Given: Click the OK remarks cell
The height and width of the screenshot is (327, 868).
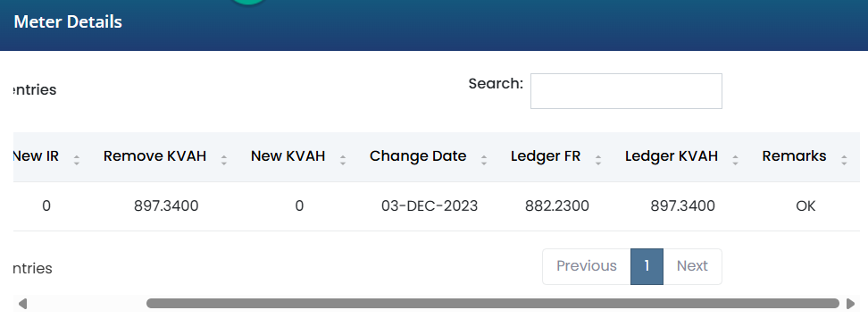Looking at the screenshot, I should pos(805,206).
